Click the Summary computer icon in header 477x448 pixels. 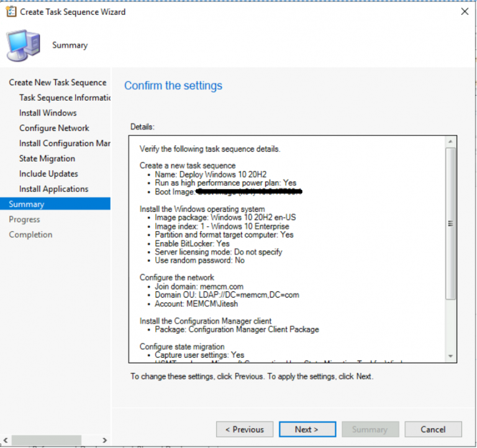click(23, 45)
